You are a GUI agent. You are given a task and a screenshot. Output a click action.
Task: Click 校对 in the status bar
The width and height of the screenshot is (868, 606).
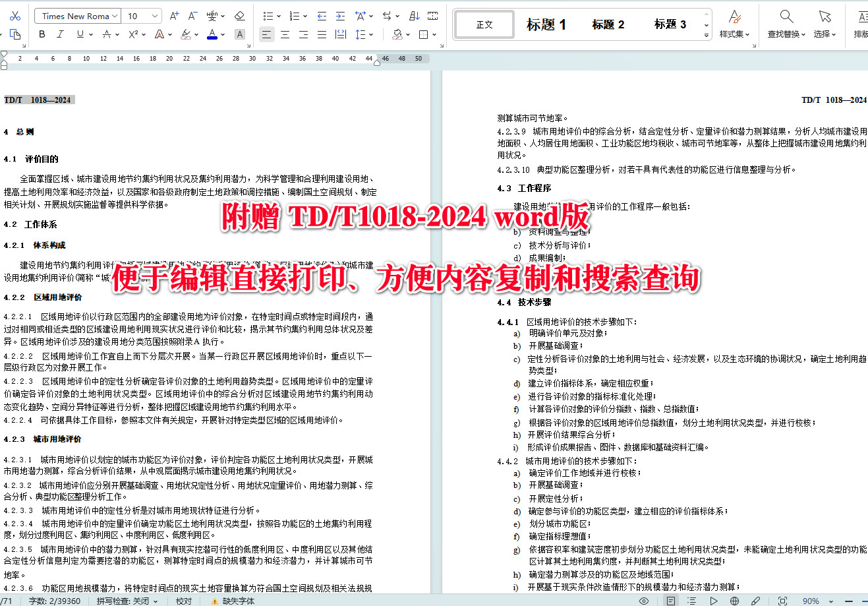click(x=184, y=601)
